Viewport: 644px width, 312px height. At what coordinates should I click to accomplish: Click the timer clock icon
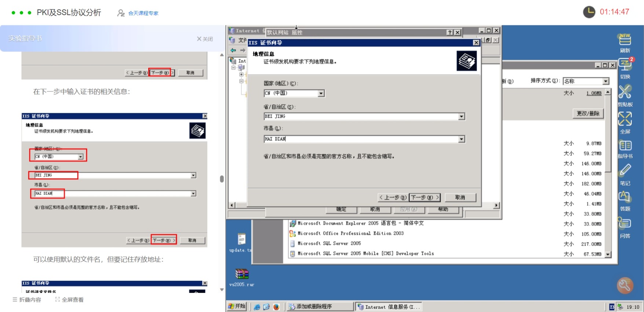coord(589,12)
